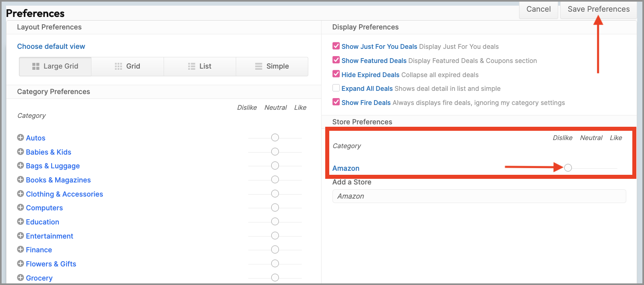Switch to Simple view icon
The width and height of the screenshot is (644, 285).
point(259,66)
